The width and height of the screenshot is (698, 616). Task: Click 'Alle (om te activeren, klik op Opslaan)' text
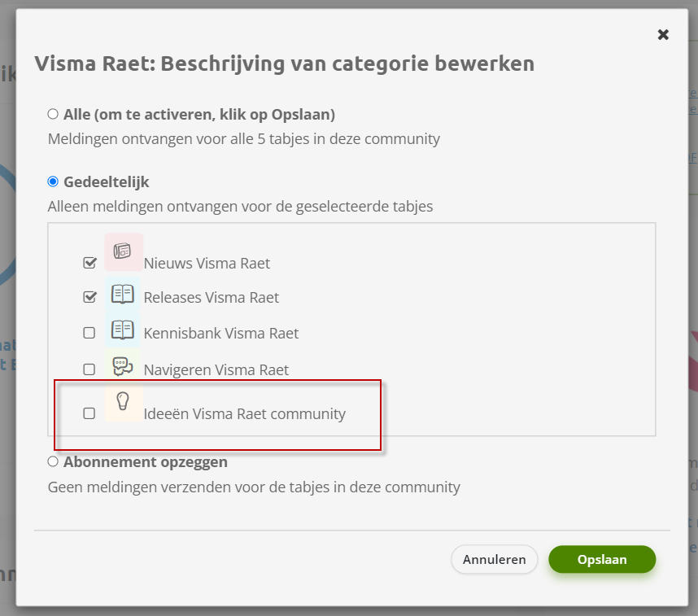199,115
